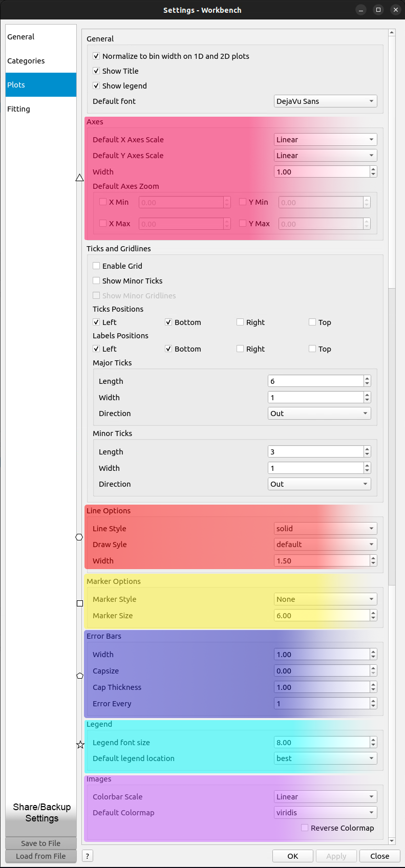
Task: Click the pentagon icon beside Error Bars
Action: click(79, 676)
